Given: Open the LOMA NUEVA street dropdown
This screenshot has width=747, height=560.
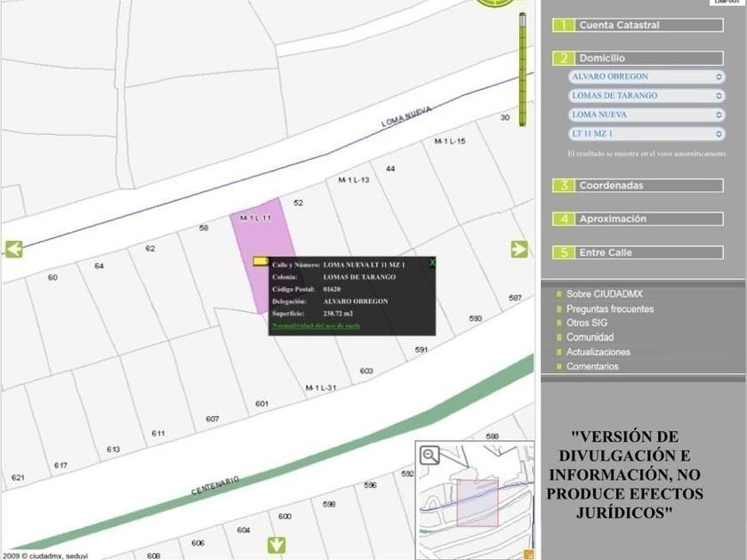Looking at the screenshot, I should click(x=647, y=115).
